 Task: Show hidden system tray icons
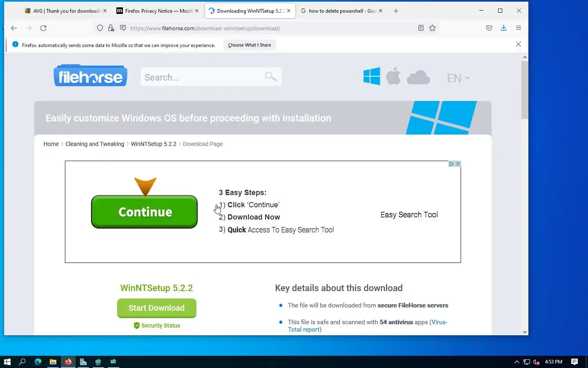pyautogui.click(x=517, y=362)
